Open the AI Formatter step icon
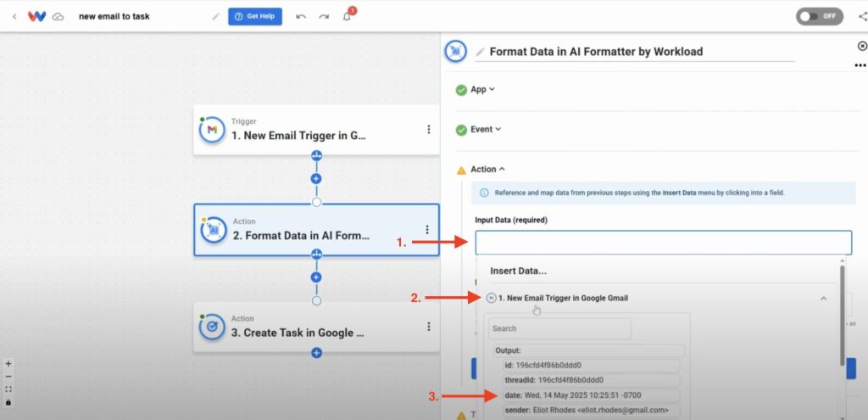 tap(214, 229)
